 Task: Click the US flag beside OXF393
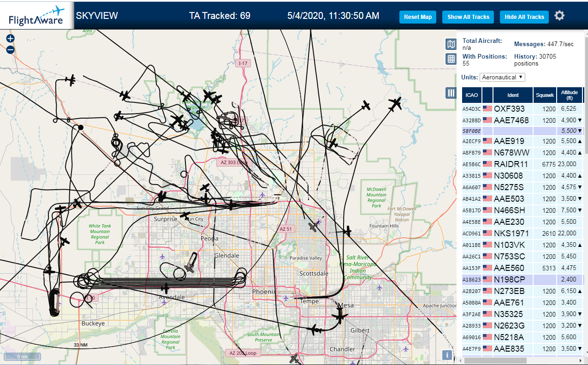(x=487, y=109)
